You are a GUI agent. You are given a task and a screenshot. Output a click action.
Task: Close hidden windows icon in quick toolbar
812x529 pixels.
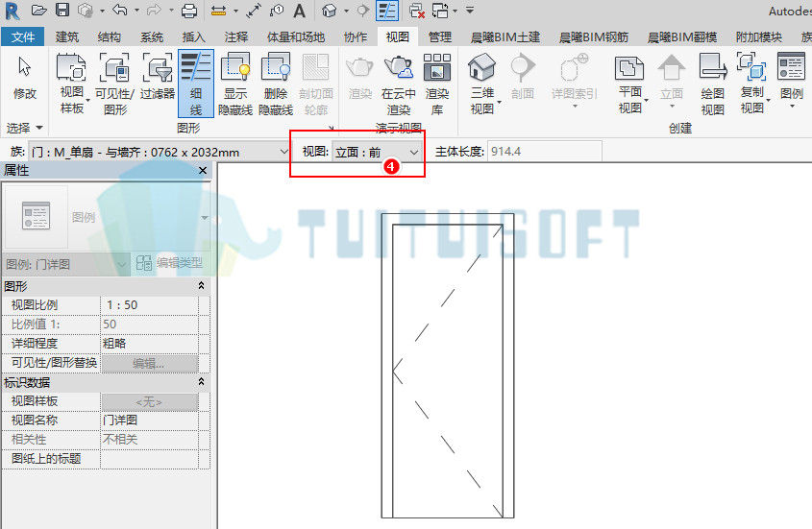point(416,11)
